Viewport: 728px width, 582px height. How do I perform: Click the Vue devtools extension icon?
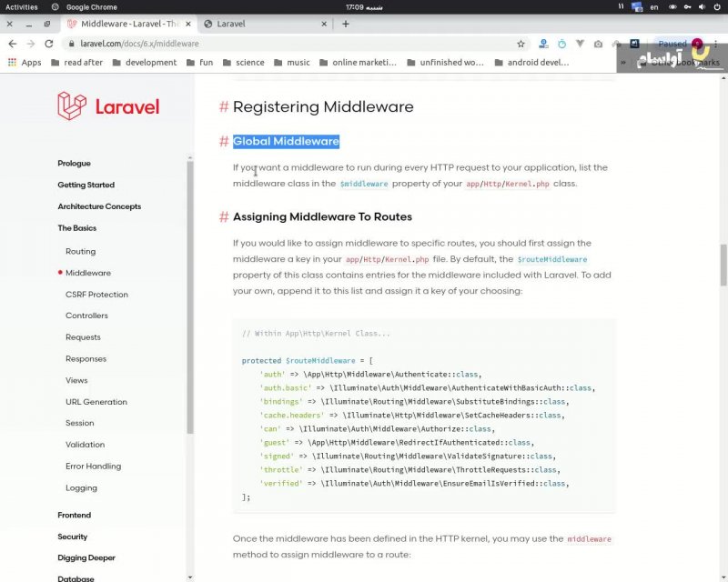click(x=580, y=44)
